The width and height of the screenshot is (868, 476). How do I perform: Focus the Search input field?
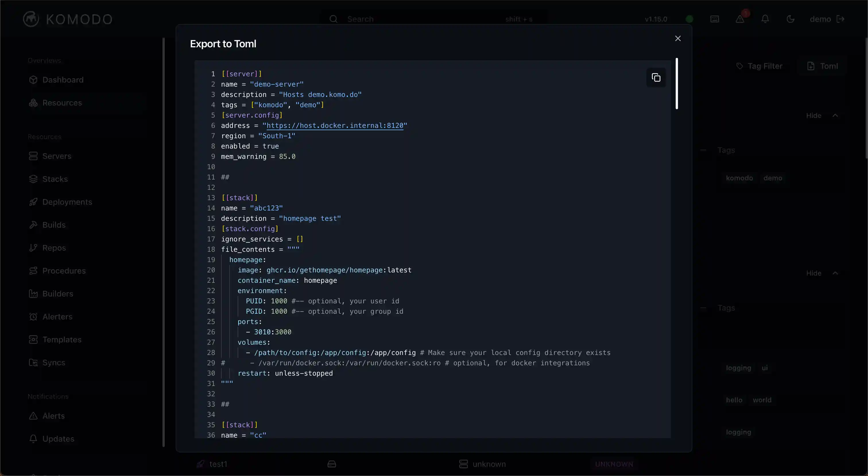pos(421,19)
